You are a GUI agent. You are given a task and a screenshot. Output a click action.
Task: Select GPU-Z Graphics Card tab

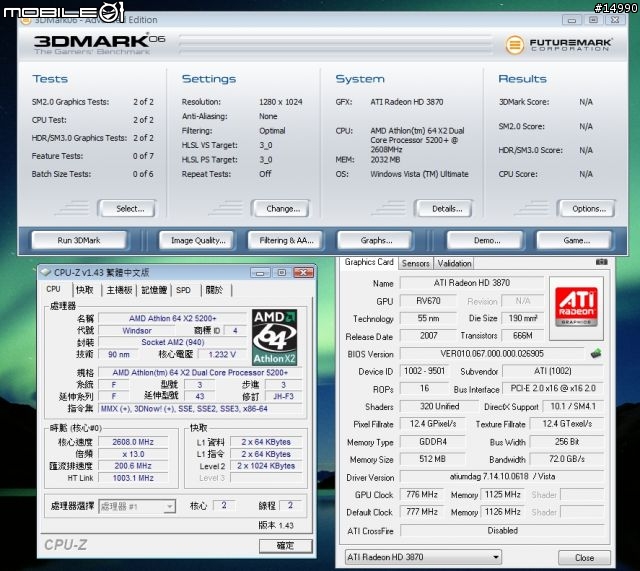(x=369, y=262)
